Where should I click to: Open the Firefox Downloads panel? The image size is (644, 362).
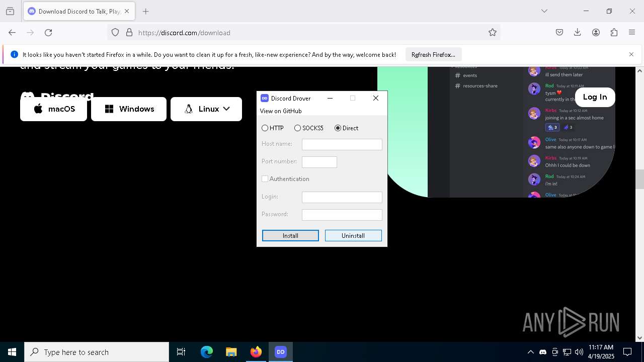click(578, 33)
